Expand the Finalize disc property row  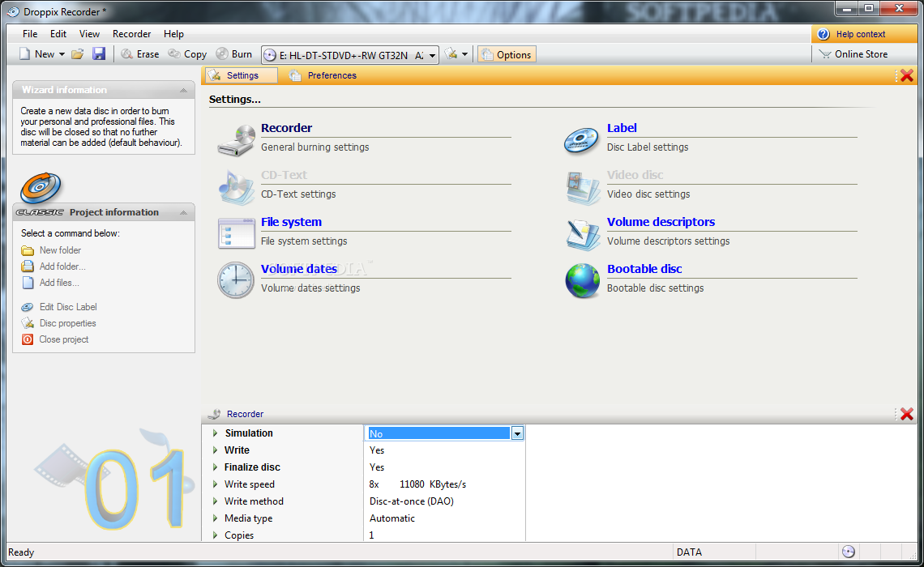click(x=215, y=467)
